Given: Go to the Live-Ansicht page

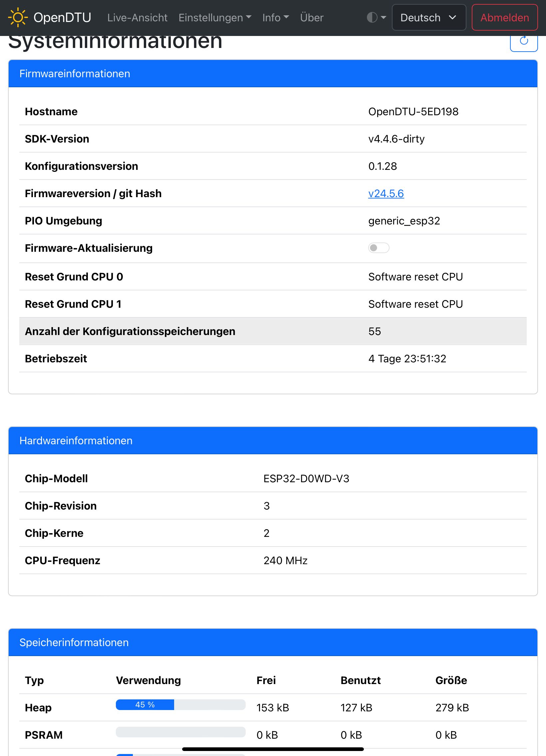Looking at the screenshot, I should (x=137, y=18).
